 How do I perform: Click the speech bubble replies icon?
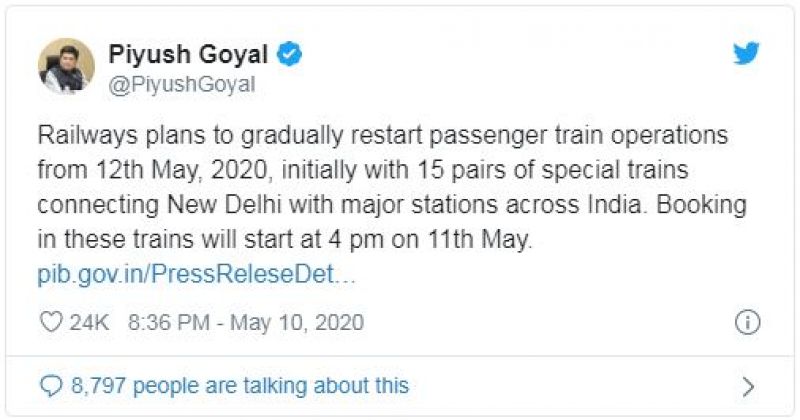[49, 385]
